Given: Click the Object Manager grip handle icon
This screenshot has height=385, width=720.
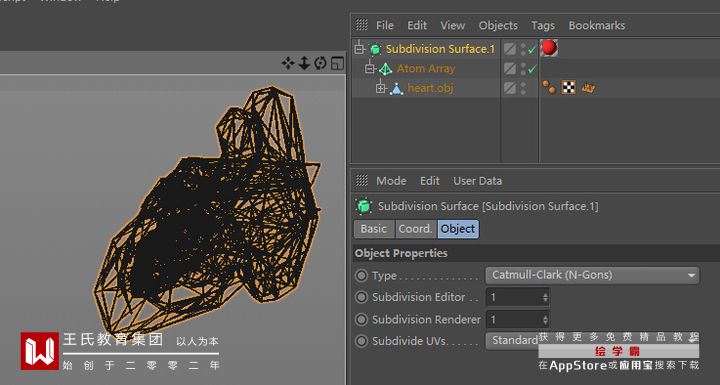Looking at the screenshot, I should (x=362, y=25).
